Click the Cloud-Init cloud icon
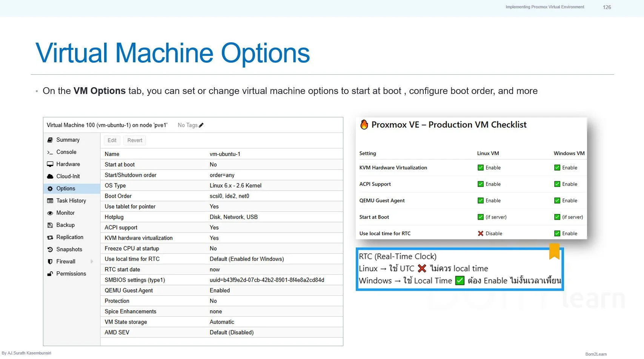This screenshot has width=644, height=359. coord(50,176)
